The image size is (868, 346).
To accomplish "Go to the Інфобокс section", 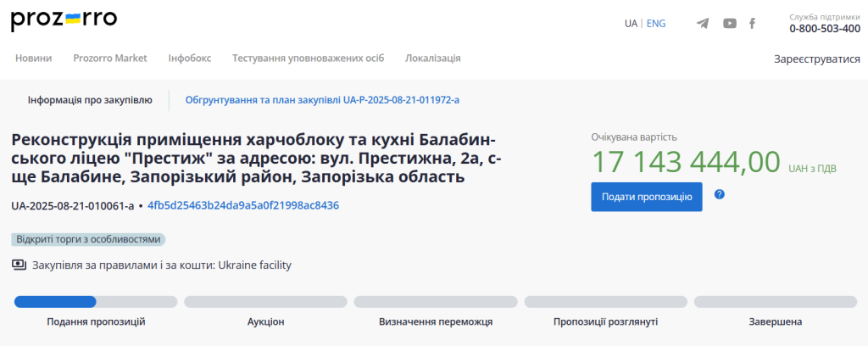I will tap(190, 59).
